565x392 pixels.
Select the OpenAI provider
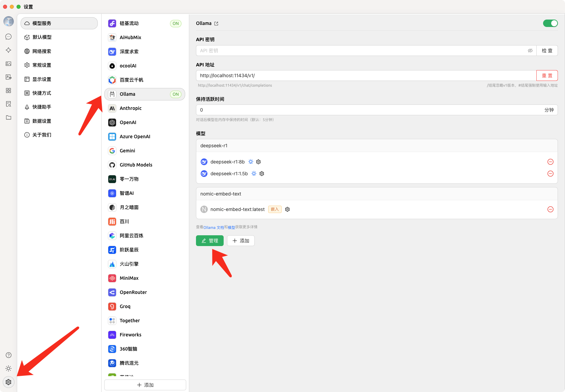click(x=145, y=122)
